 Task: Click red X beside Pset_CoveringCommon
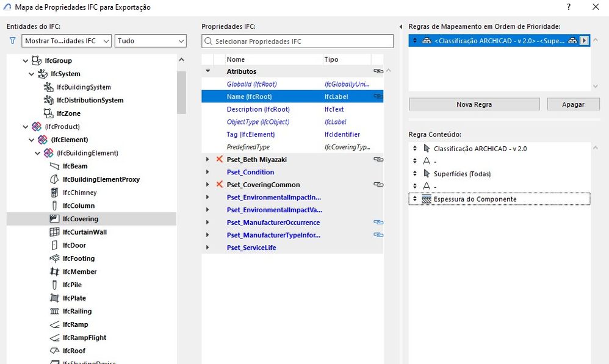[220, 185]
